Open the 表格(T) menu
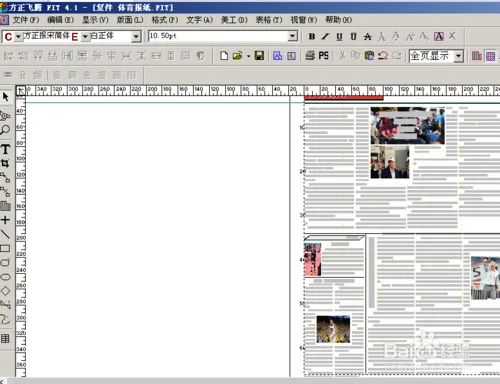 [x=269, y=20]
